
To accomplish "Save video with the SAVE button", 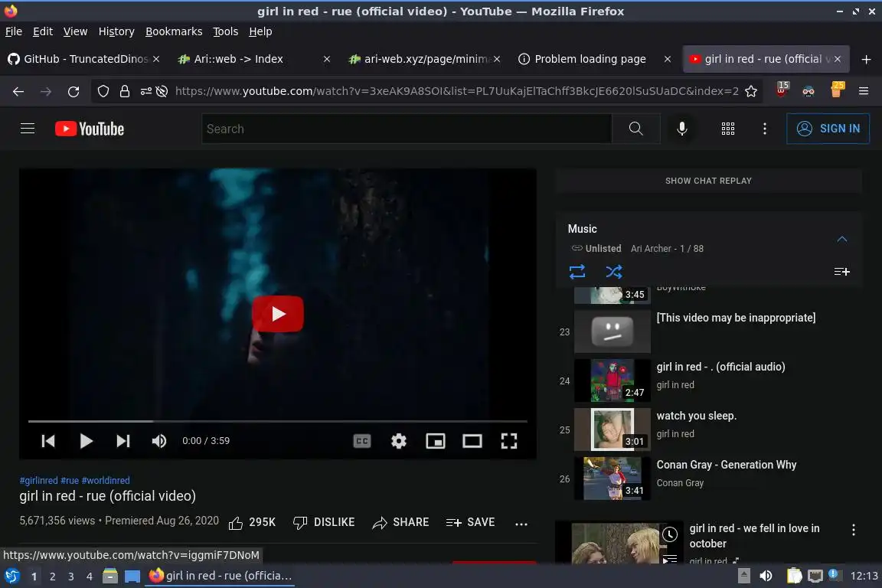I will point(470,523).
